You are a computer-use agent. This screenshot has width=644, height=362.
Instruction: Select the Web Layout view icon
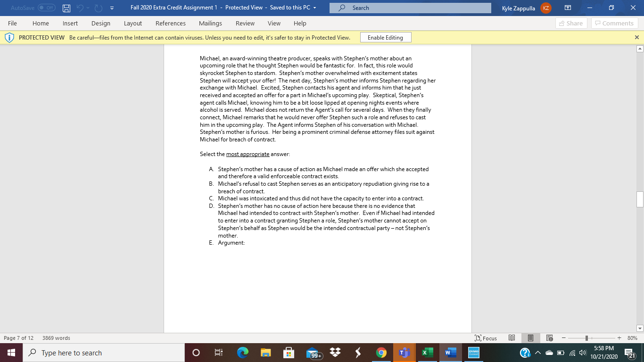(x=549, y=338)
